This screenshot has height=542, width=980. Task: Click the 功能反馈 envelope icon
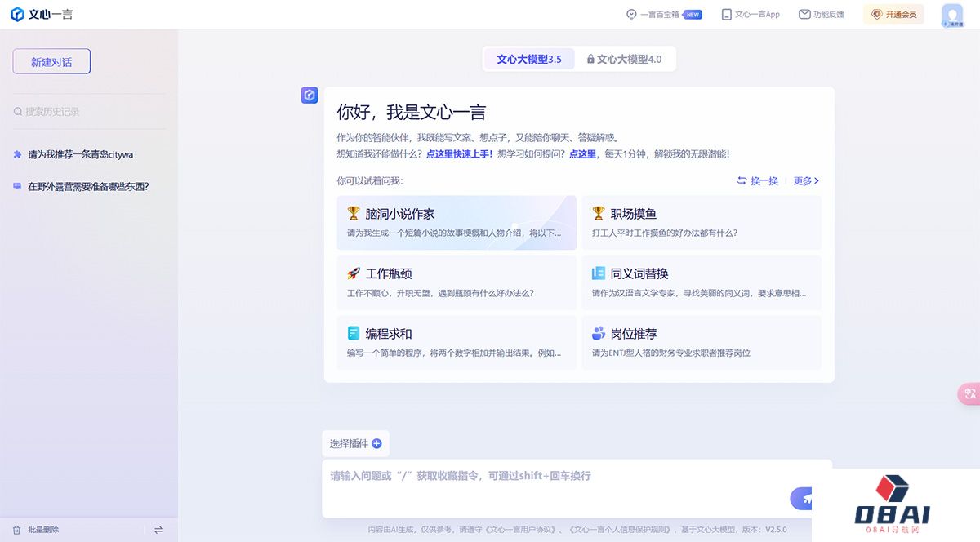pos(804,14)
